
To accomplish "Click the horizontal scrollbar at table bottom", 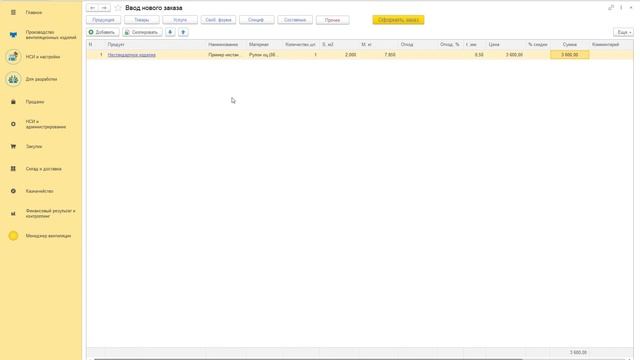I will point(308,359).
